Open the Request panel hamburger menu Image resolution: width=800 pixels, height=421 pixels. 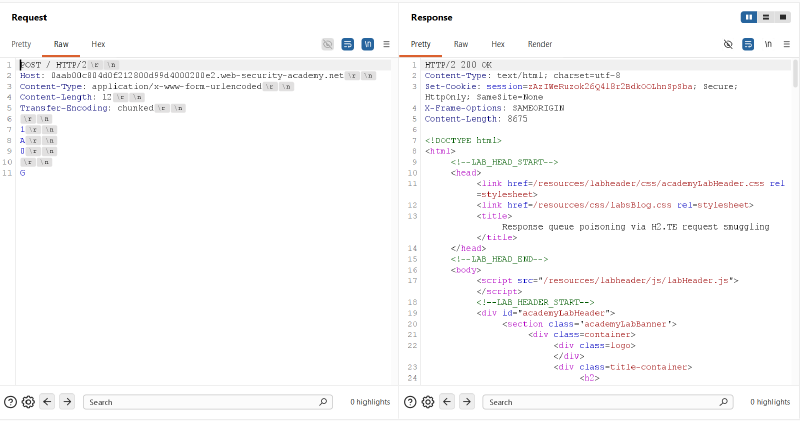click(x=386, y=44)
